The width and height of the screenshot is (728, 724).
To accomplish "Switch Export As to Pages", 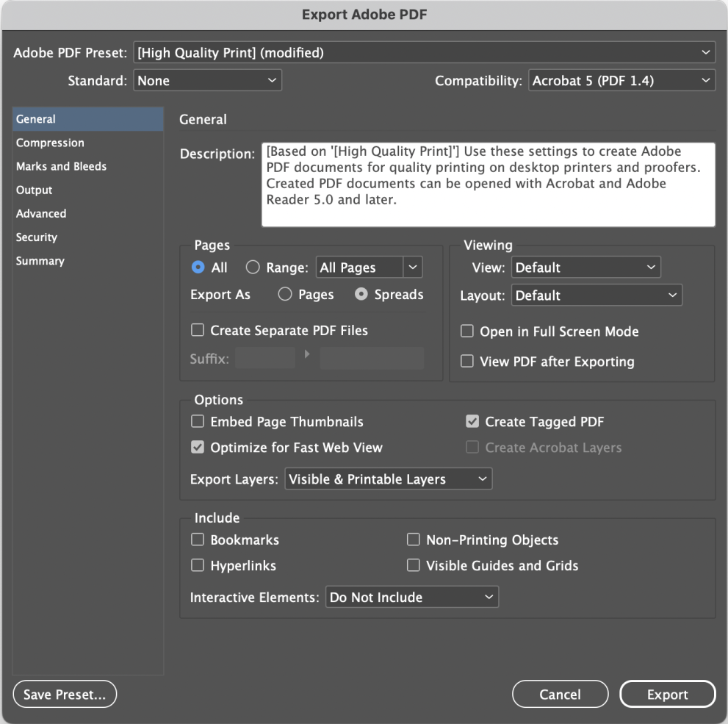I will point(285,294).
